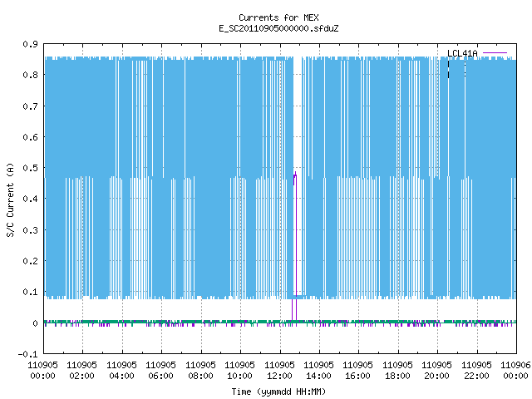Click the x-axis label '110905 20:00'

[x=436, y=371]
